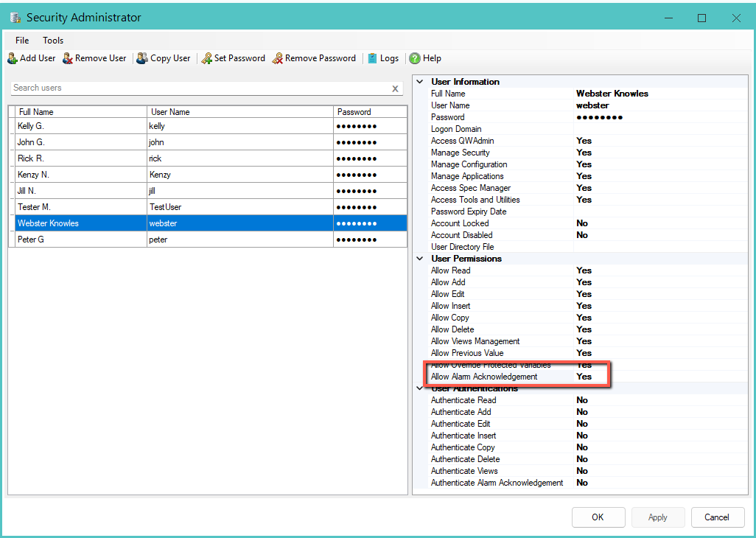Click the Authenticate Add property
Image resolution: width=756 pixels, height=538 pixels.
tap(587, 412)
